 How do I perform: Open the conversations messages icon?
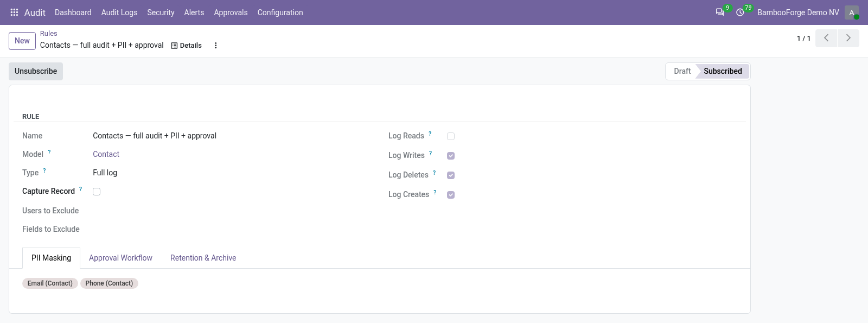720,12
